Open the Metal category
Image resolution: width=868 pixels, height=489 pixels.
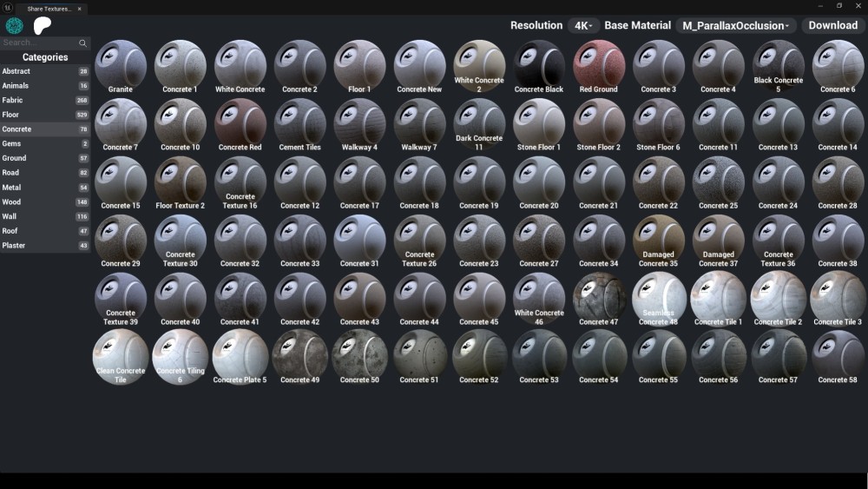click(45, 188)
